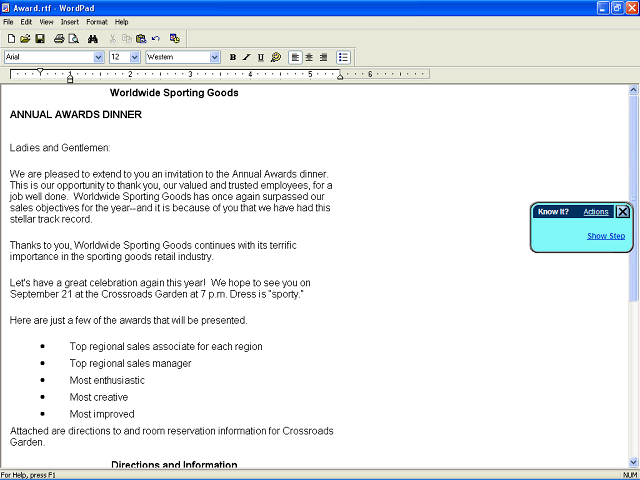
Task: Open the File menu
Action: pyautogui.click(x=8, y=22)
